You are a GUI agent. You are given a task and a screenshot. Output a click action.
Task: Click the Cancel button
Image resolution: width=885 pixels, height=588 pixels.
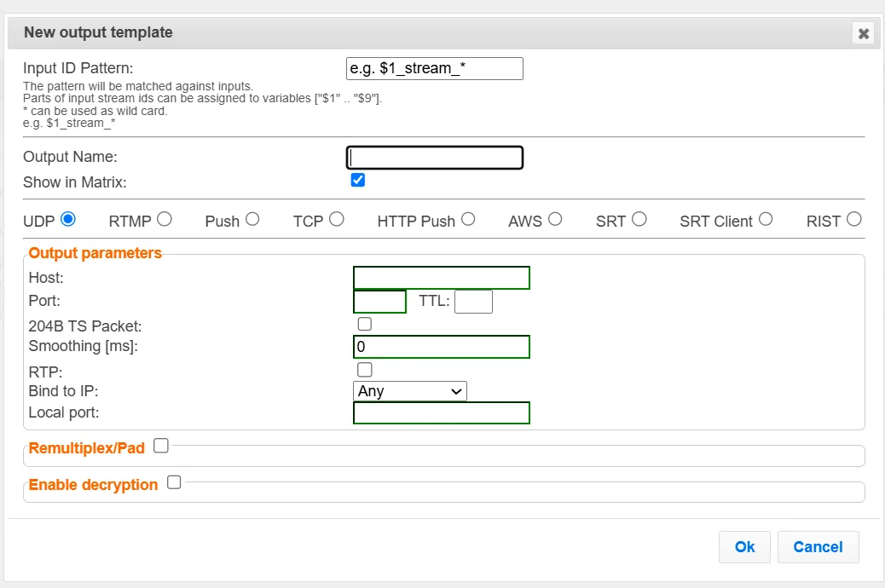pos(818,547)
